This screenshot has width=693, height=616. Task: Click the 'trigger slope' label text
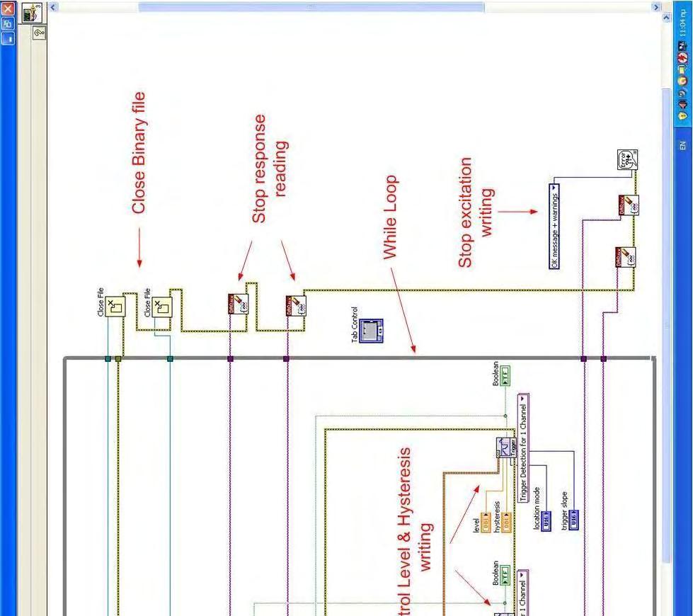coord(564,511)
